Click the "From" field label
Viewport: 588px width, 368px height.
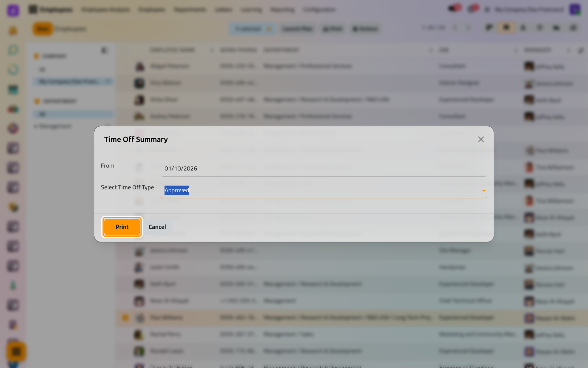click(107, 166)
